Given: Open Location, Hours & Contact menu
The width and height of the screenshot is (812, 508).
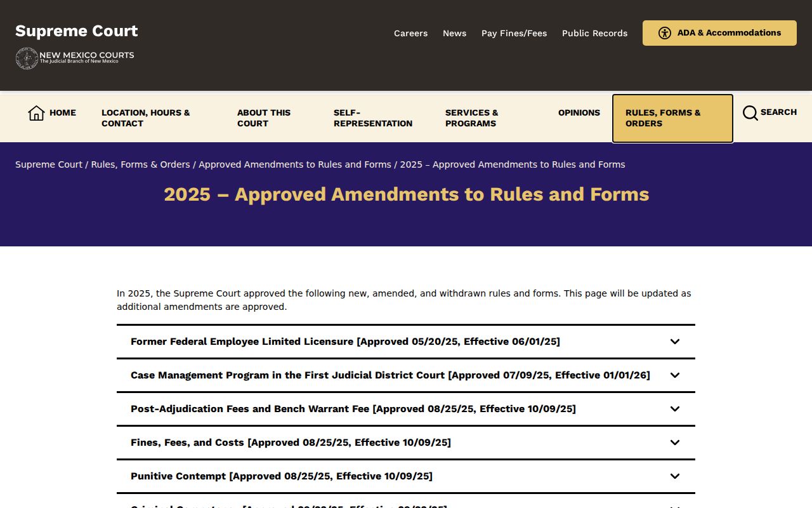Looking at the screenshot, I should [x=146, y=118].
